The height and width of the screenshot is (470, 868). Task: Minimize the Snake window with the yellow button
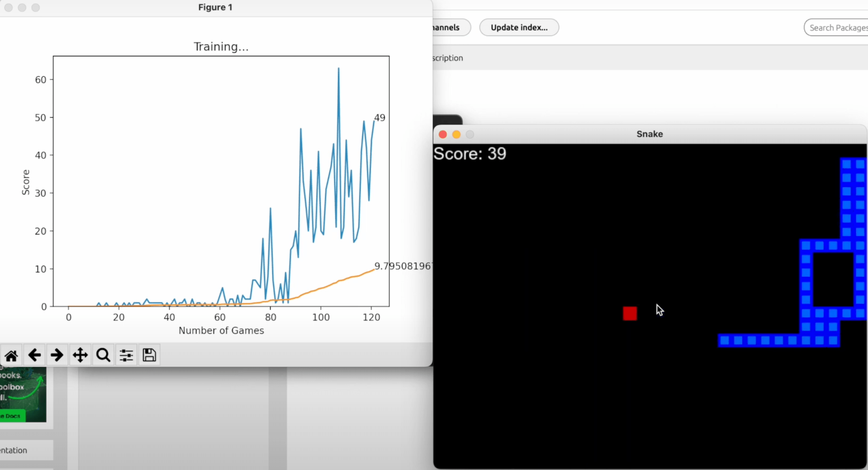[456, 134]
